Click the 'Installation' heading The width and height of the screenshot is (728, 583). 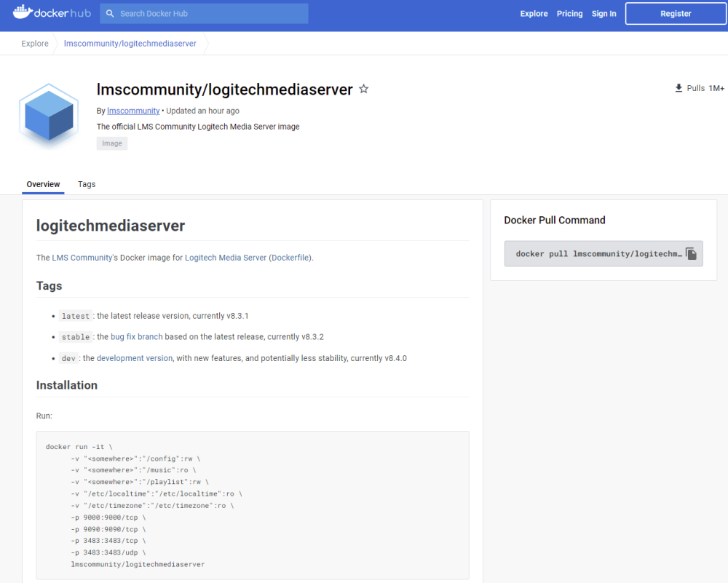click(67, 385)
